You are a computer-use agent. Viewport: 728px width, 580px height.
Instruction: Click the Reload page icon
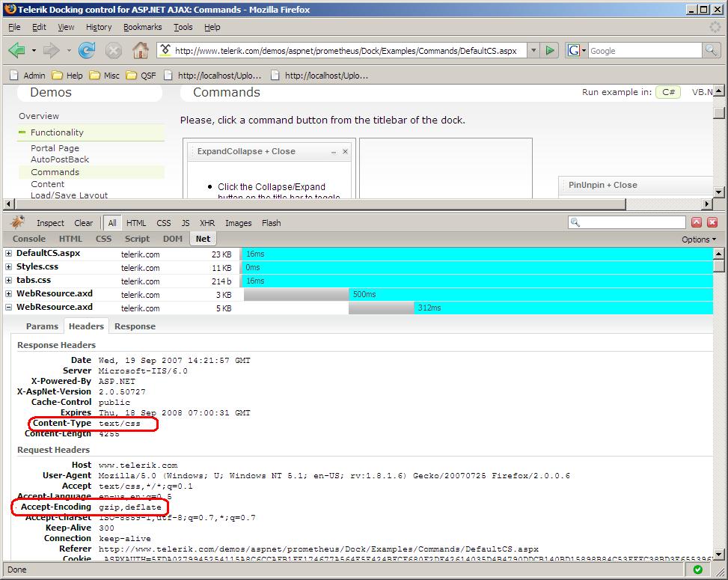tap(87, 50)
